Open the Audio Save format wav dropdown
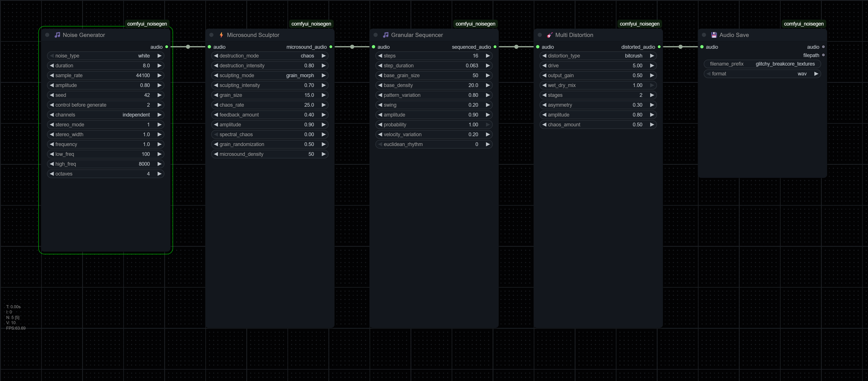 (762, 74)
